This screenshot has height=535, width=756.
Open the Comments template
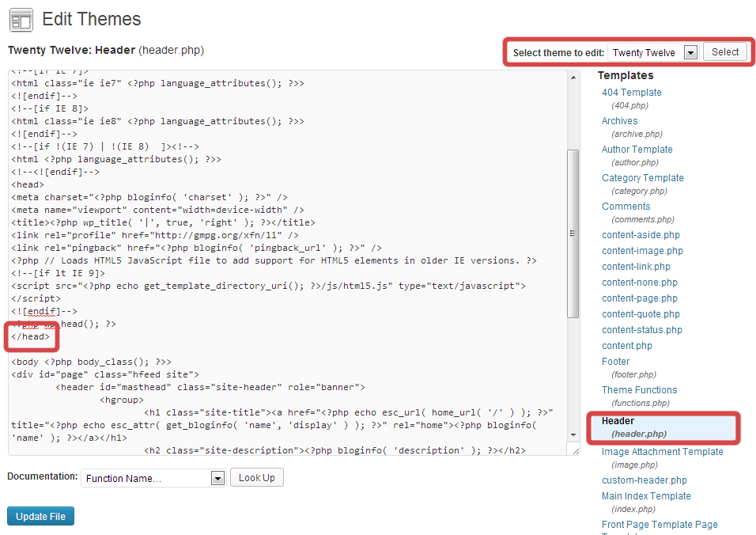coord(626,206)
